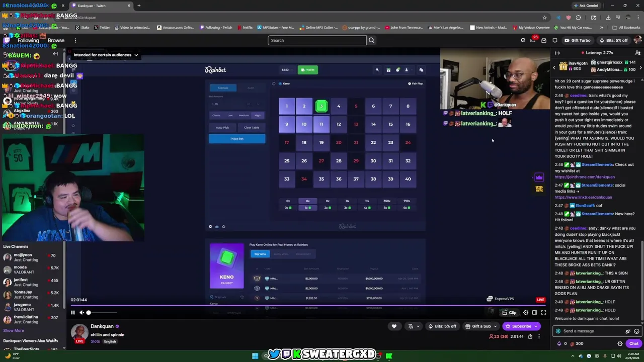Open the All Bookmarks folder
Screen dimensions: 644x362
click(626, 28)
